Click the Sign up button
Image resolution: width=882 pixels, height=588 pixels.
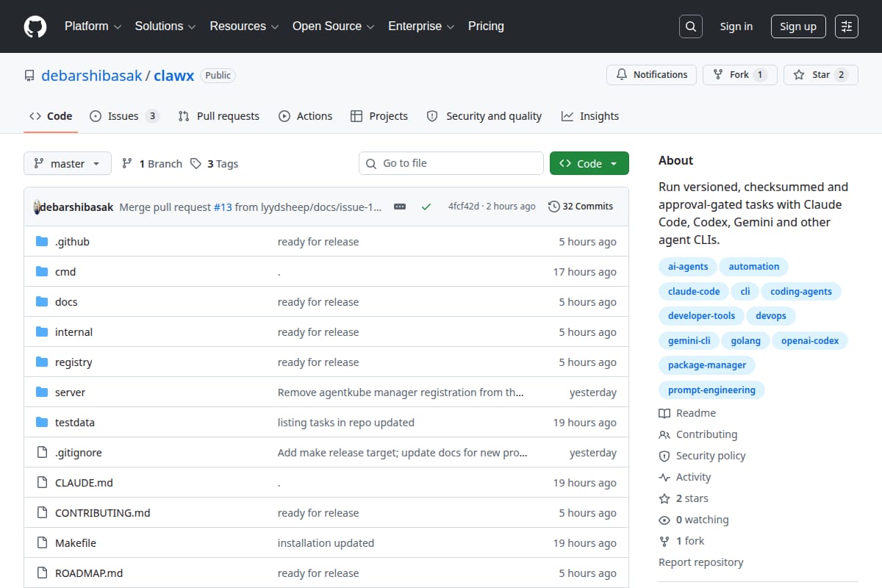(798, 26)
